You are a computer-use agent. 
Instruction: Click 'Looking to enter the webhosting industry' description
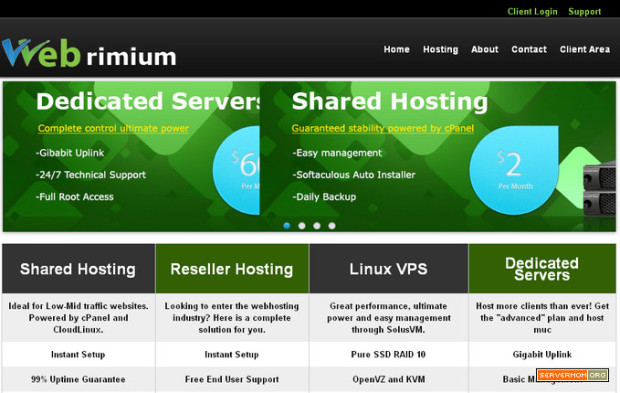click(232, 318)
